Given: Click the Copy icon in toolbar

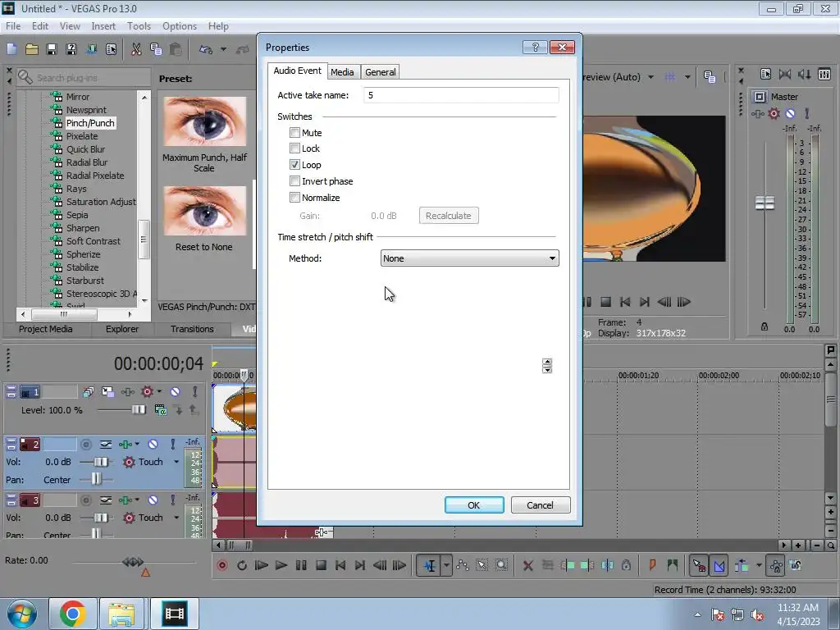Looking at the screenshot, I should tap(156, 49).
